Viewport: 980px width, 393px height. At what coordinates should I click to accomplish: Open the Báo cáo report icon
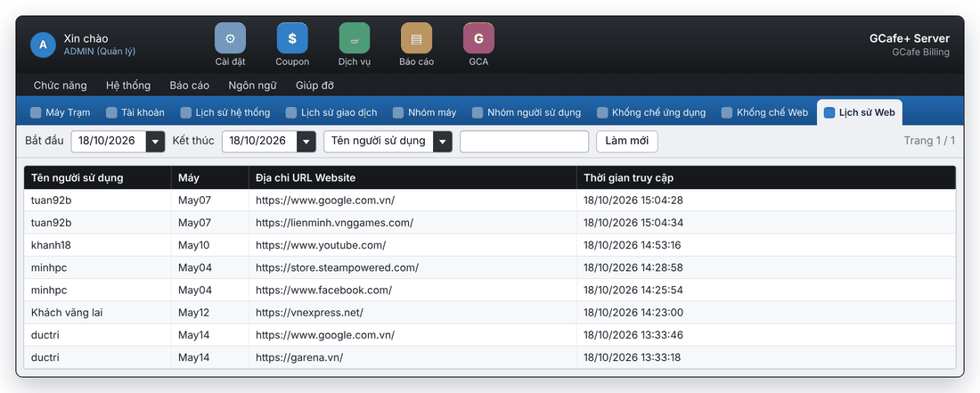coord(416,38)
